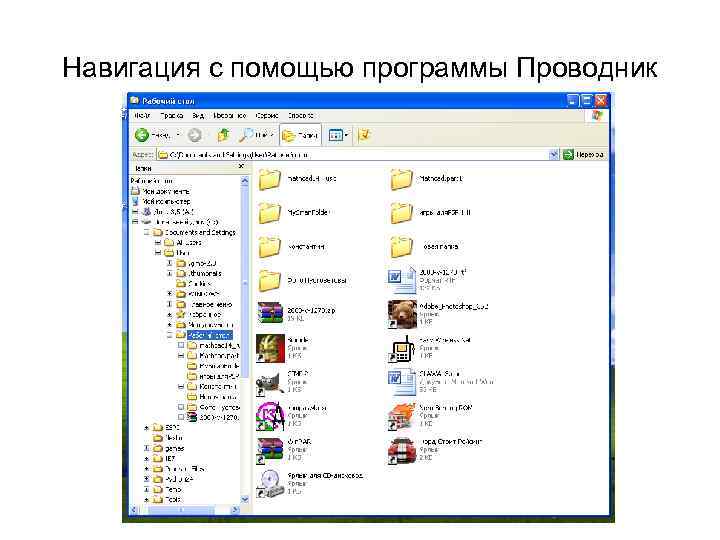Maximize the Рабочий стол window
Screen dimensions: 720x540
[x=586, y=100]
